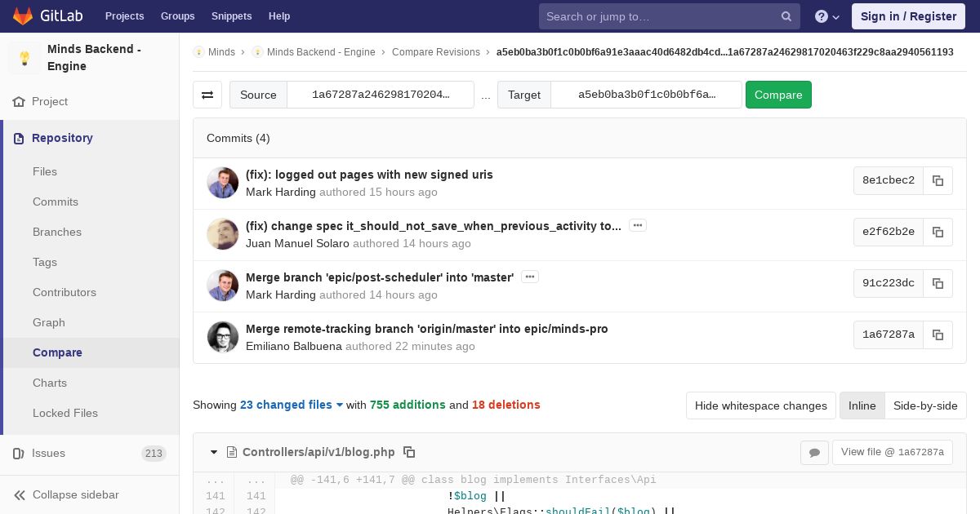
Task: Switch to Inline diff view
Action: (862, 405)
